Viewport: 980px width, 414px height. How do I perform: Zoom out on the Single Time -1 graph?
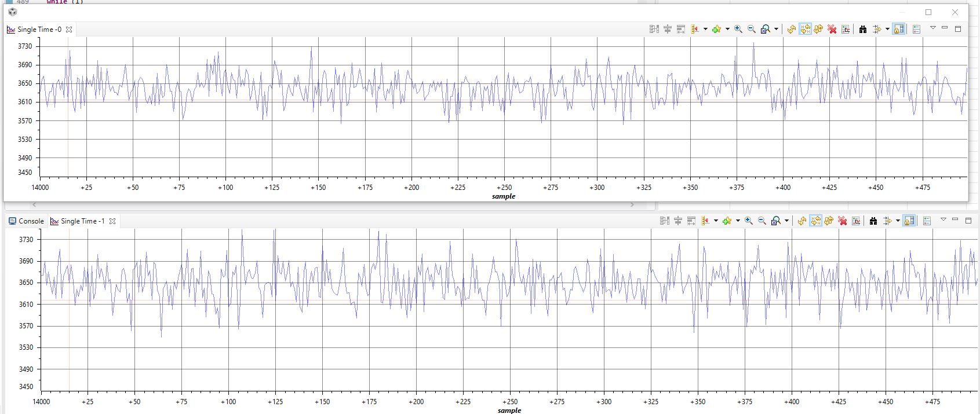[x=762, y=221]
